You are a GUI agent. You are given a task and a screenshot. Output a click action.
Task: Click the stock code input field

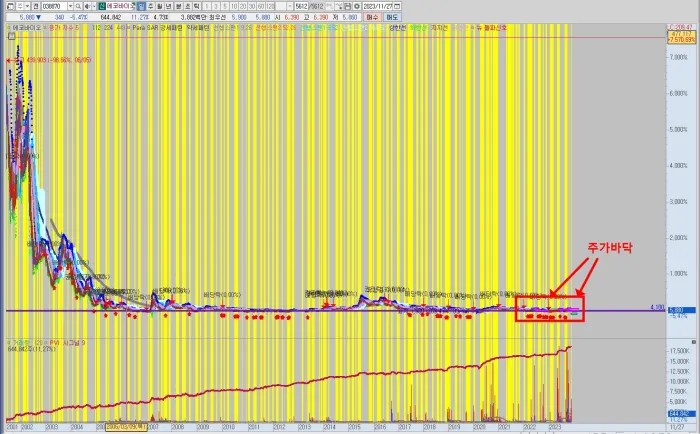pyautogui.click(x=55, y=6)
